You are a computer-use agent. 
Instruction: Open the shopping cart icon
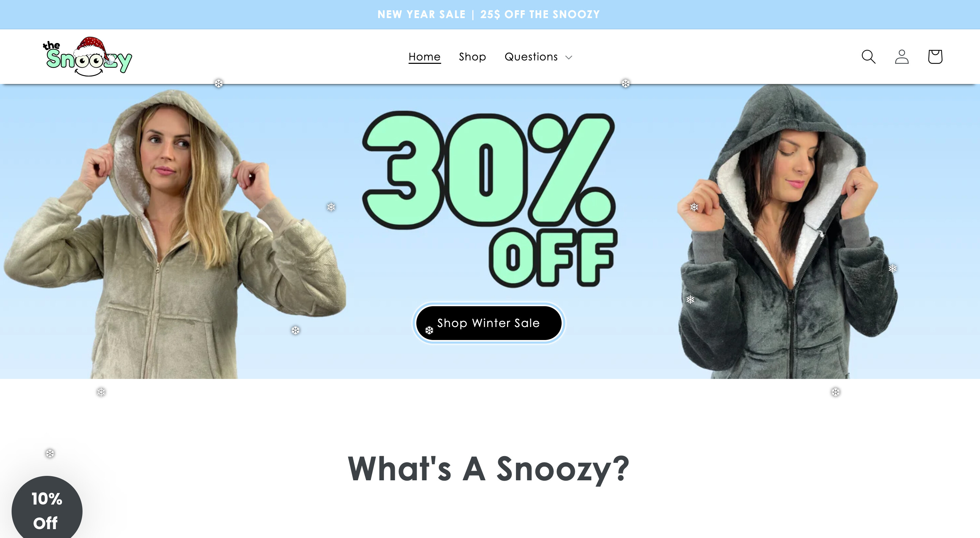click(935, 57)
